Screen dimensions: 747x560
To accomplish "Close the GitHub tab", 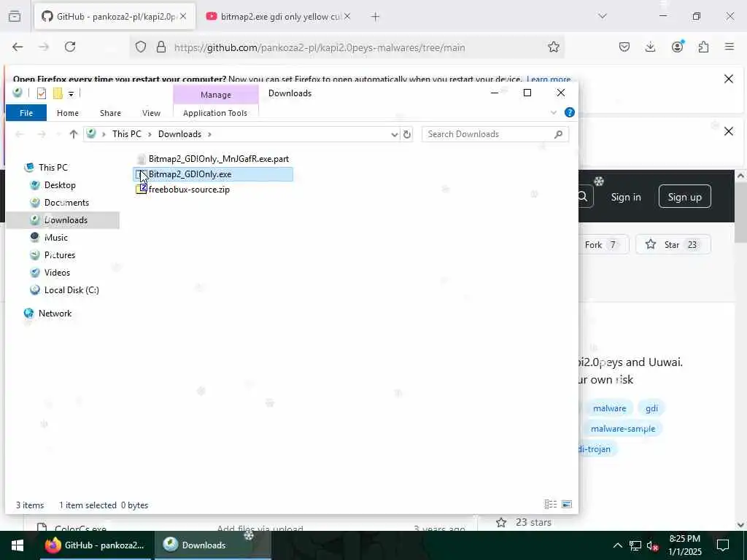I will [x=183, y=16].
